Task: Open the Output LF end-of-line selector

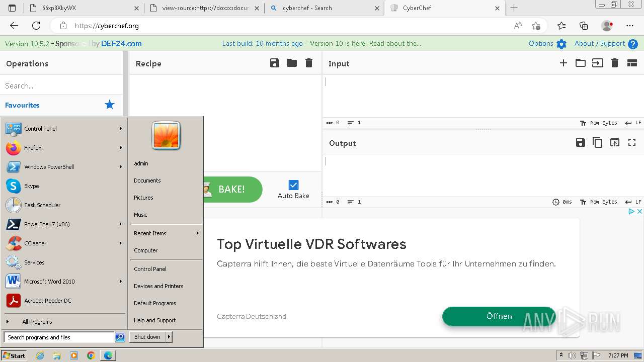Action: point(633,202)
